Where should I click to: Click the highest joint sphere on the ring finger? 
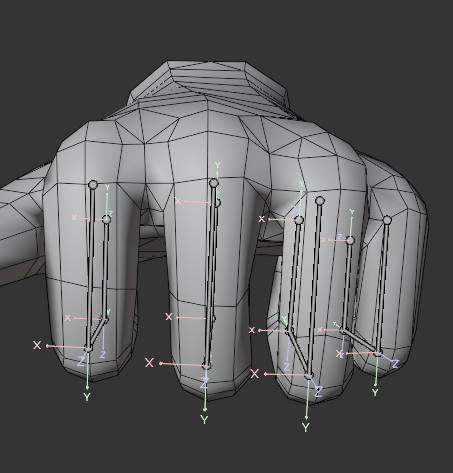pyautogui.click(x=320, y=201)
